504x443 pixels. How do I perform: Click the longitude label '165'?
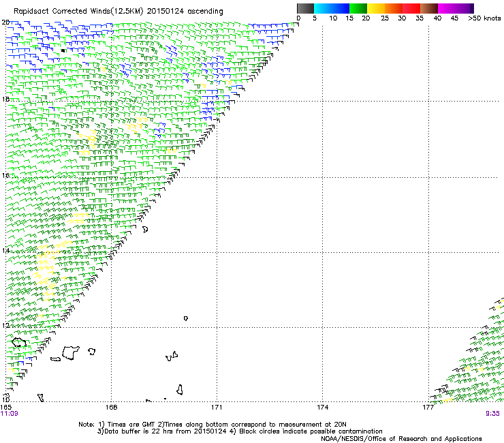(x=5, y=408)
